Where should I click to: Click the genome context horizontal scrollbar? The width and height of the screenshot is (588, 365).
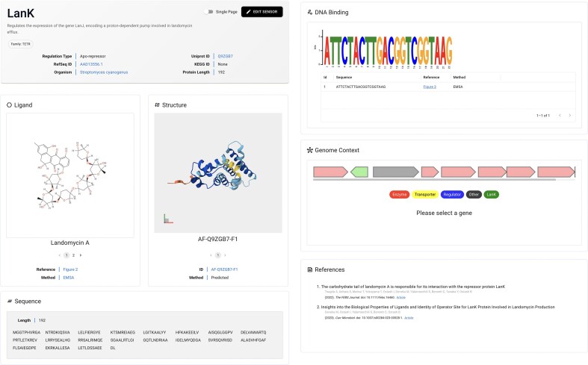pyautogui.click(x=434, y=180)
